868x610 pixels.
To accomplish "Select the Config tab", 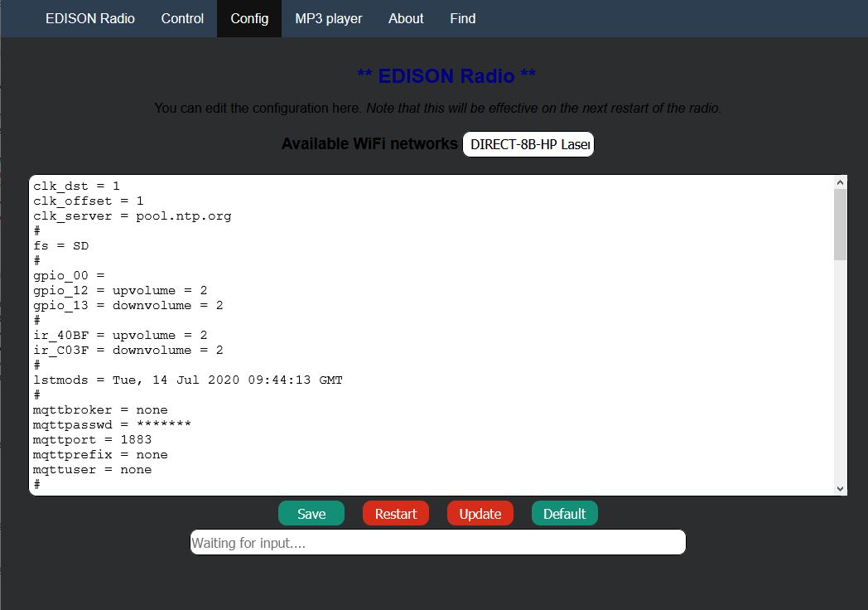I will tap(248, 18).
